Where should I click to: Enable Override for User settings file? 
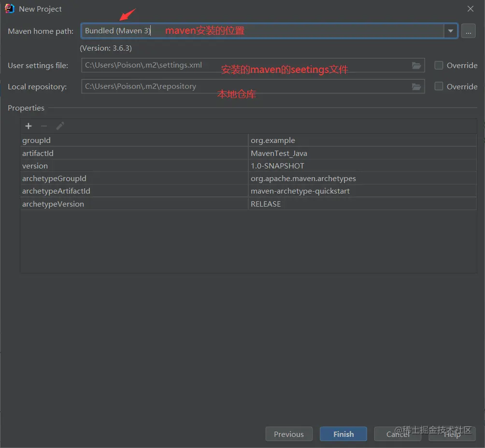pyautogui.click(x=439, y=65)
